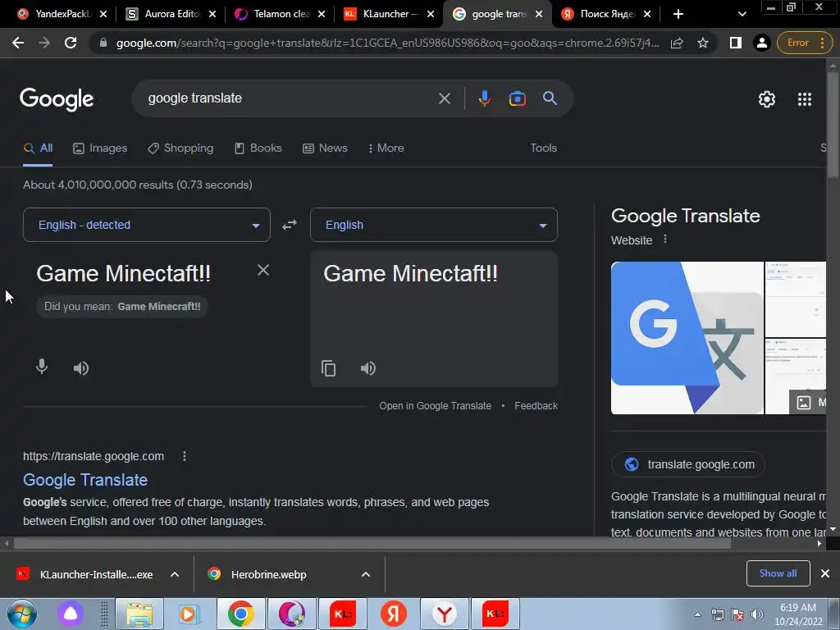This screenshot has height=630, width=840.
Task: Click the magnifier search button
Action: [550, 98]
